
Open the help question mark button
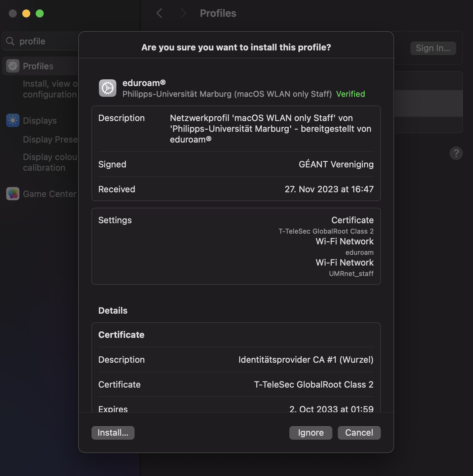click(x=456, y=153)
